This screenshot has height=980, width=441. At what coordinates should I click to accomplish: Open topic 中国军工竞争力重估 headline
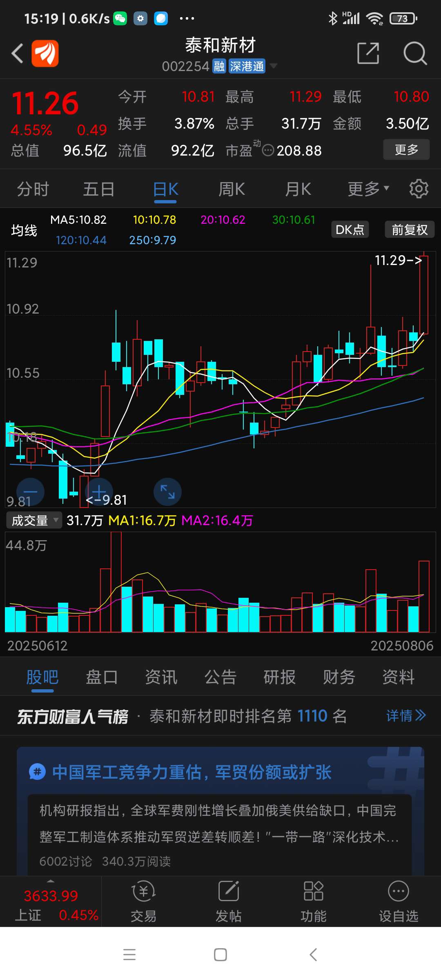[x=192, y=772]
